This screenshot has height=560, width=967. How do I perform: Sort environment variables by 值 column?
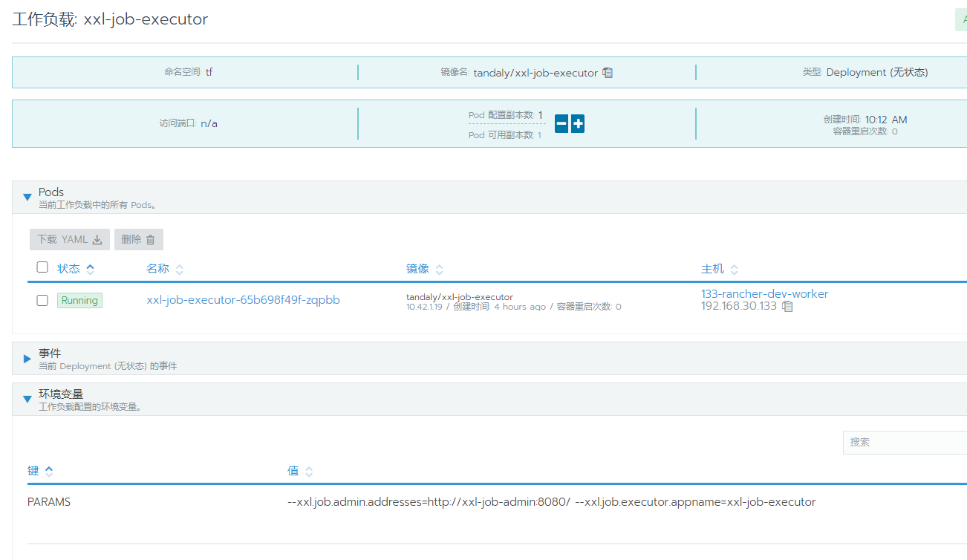pyautogui.click(x=300, y=471)
